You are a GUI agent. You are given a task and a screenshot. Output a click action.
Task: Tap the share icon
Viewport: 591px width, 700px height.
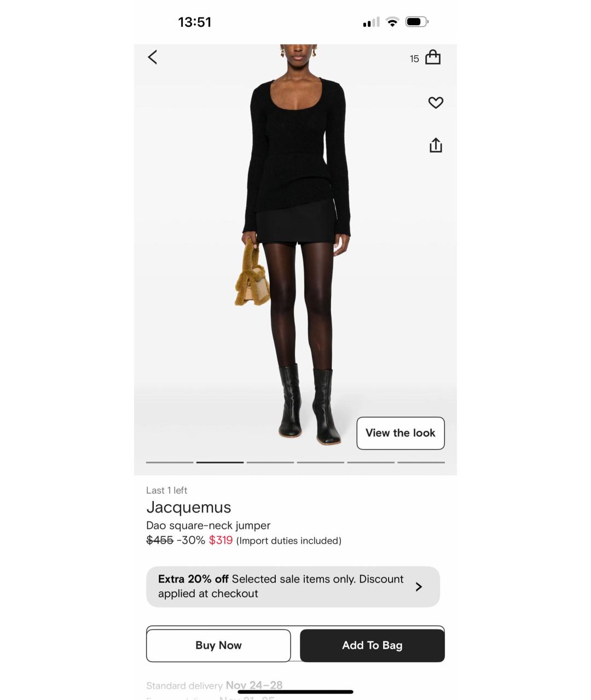436,145
